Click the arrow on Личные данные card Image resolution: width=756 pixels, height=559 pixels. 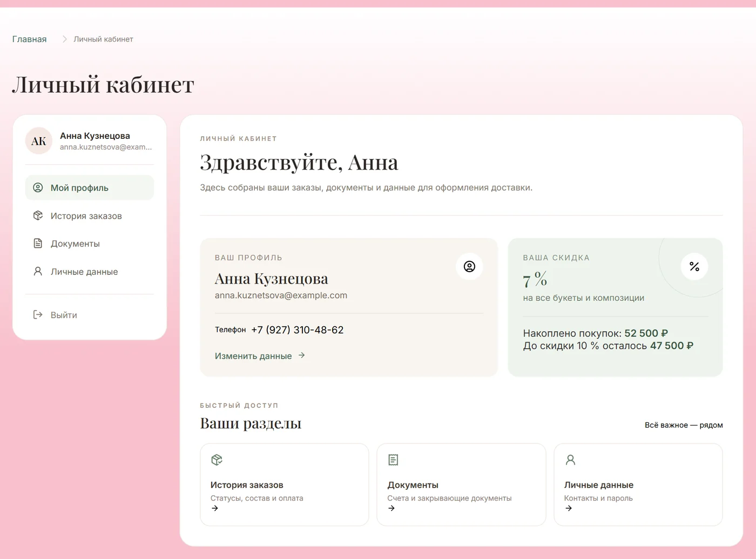[x=569, y=508]
